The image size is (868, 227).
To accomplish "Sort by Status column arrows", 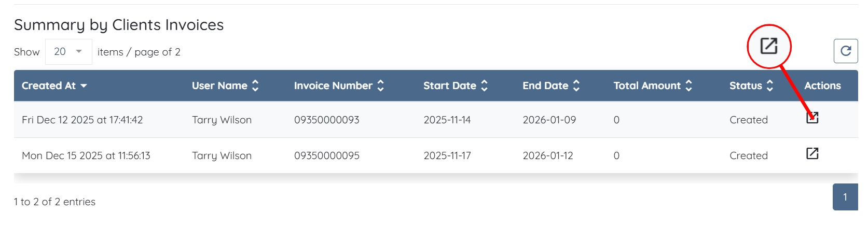I will [770, 86].
